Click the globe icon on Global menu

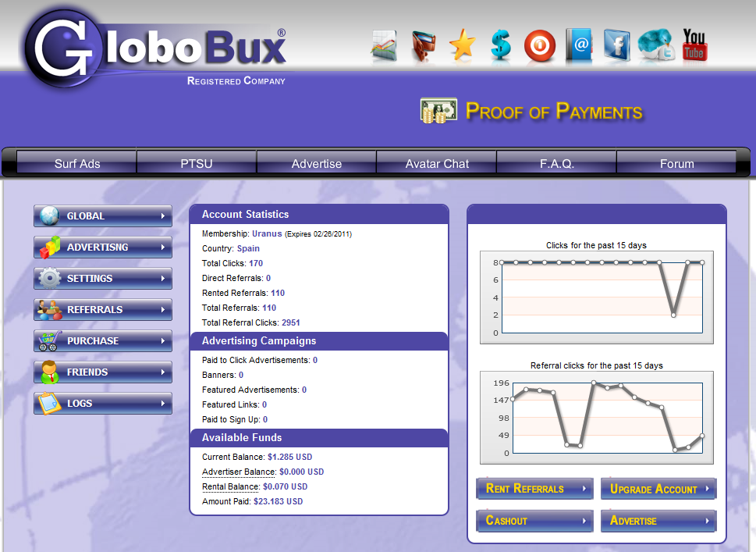click(x=50, y=215)
